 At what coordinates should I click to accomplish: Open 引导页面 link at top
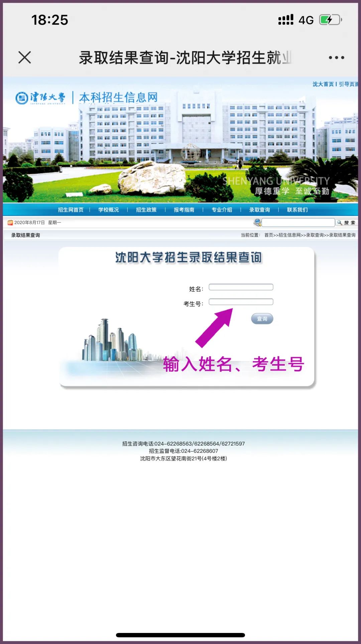[348, 84]
